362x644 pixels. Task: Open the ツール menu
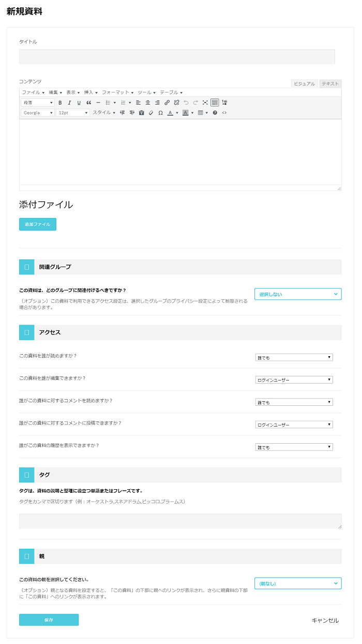point(146,92)
